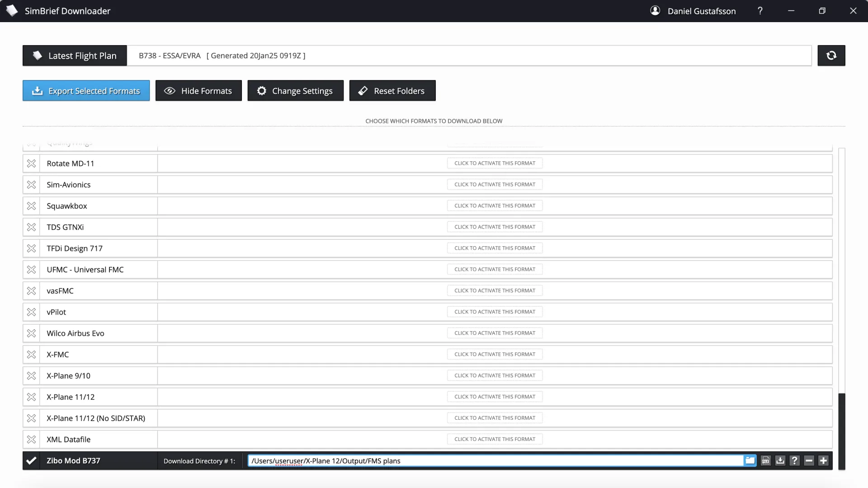Click the Zibo download directory path field
Screen dimensions: 868x488
[495, 460]
